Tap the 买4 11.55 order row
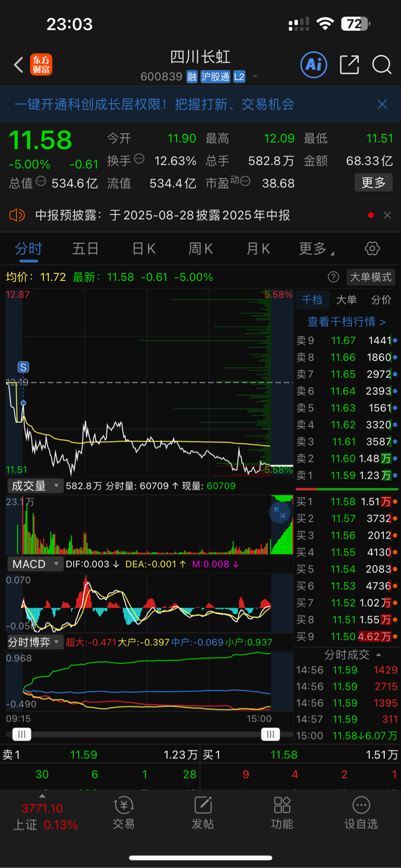Image resolution: width=401 pixels, height=868 pixels. pos(347,552)
